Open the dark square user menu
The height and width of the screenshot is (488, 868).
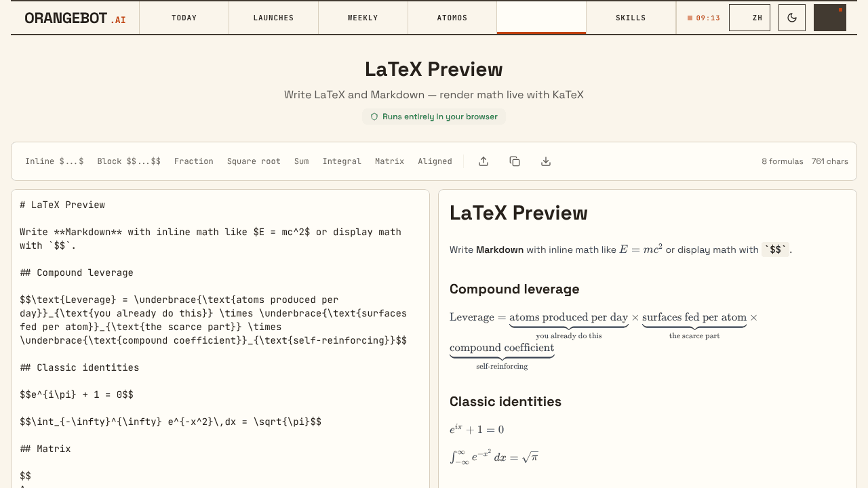click(x=830, y=18)
